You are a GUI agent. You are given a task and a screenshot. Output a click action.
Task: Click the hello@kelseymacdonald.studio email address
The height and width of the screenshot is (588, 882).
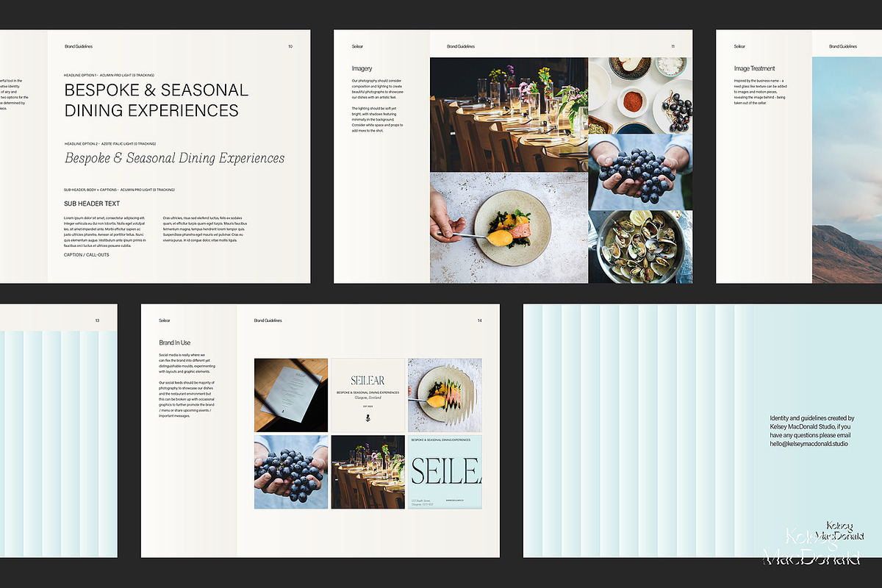pos(809,444)
